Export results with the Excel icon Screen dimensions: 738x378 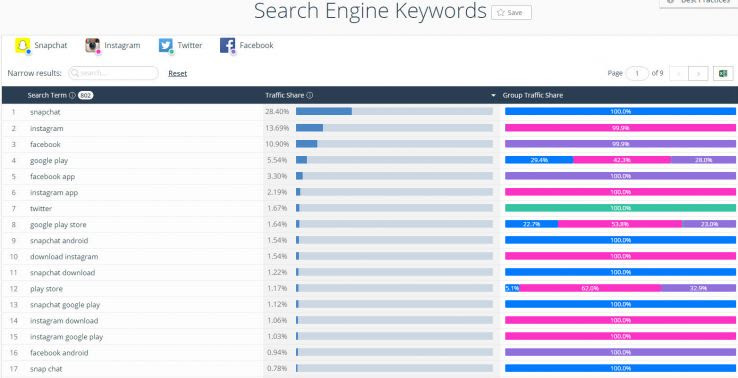coord(723,73)
